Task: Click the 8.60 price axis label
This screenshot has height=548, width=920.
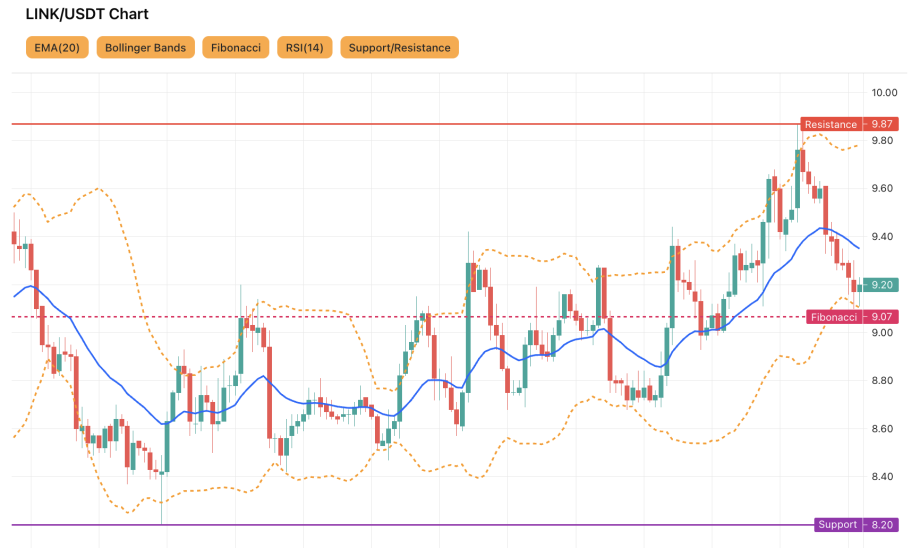Action: tap(882, 429)
